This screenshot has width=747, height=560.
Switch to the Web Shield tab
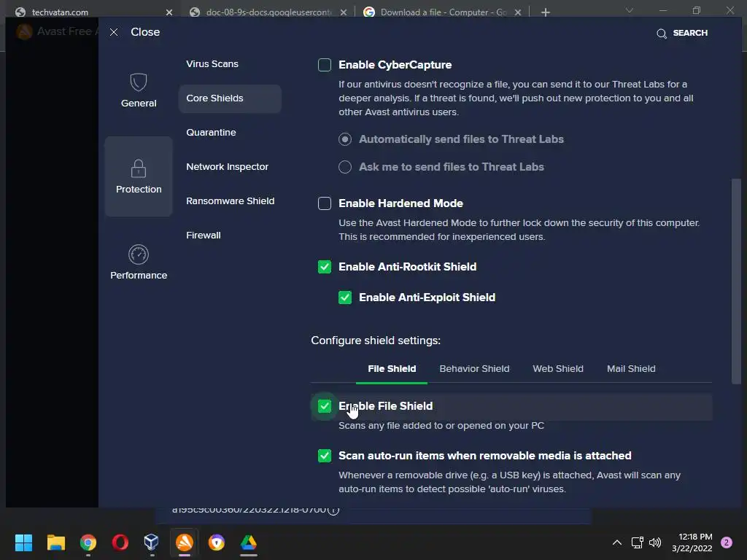click(558, 368)
